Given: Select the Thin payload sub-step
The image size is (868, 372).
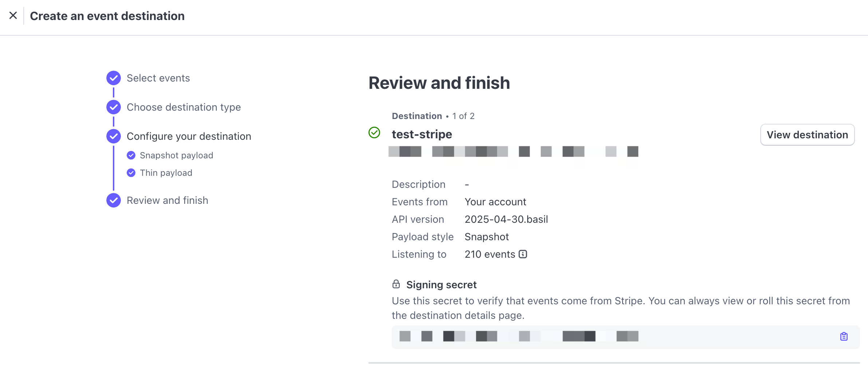Looking at the screenshot, I should click(x=166, y=173).
